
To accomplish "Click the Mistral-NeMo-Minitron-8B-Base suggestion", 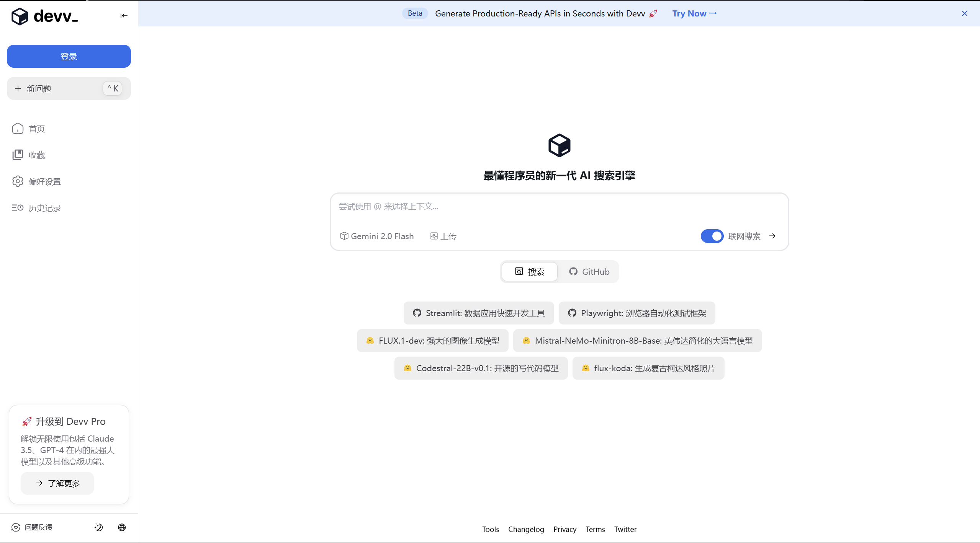I will [637, 341].
